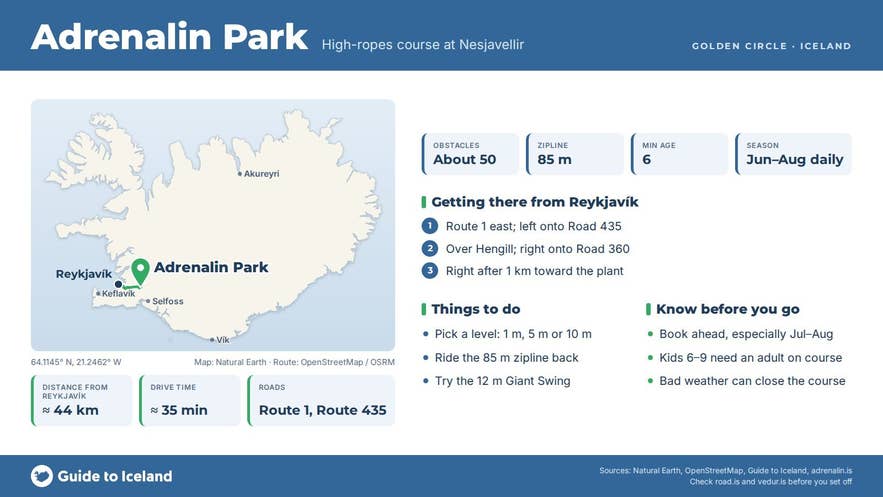
Task: Click step 2 numbered circle
Action: [x=430, y=249]
